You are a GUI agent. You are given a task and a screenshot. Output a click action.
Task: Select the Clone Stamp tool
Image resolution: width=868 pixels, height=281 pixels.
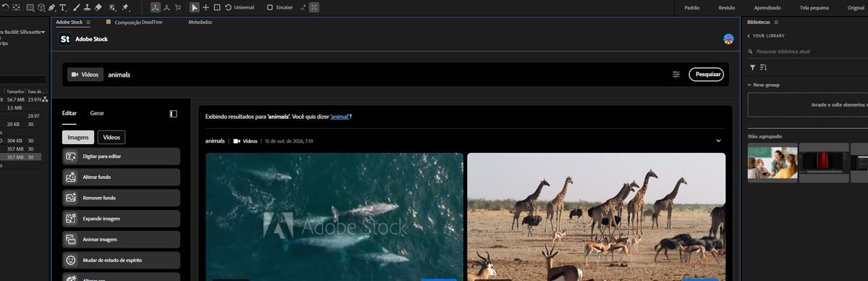coord(88,8)
